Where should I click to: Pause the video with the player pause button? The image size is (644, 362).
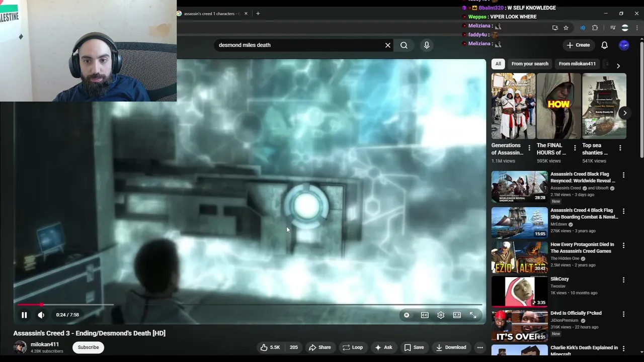[24, 315]
